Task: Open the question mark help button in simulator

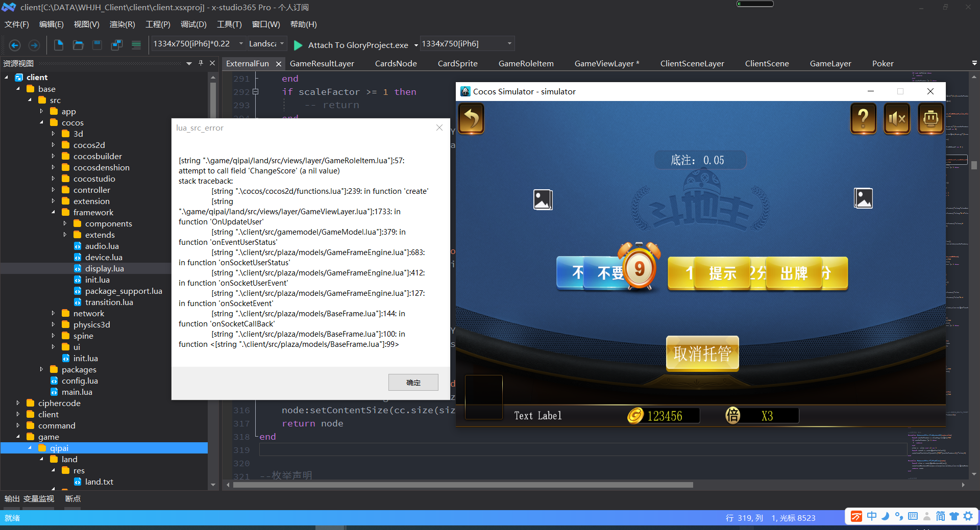Action: [x=863, y=119]
